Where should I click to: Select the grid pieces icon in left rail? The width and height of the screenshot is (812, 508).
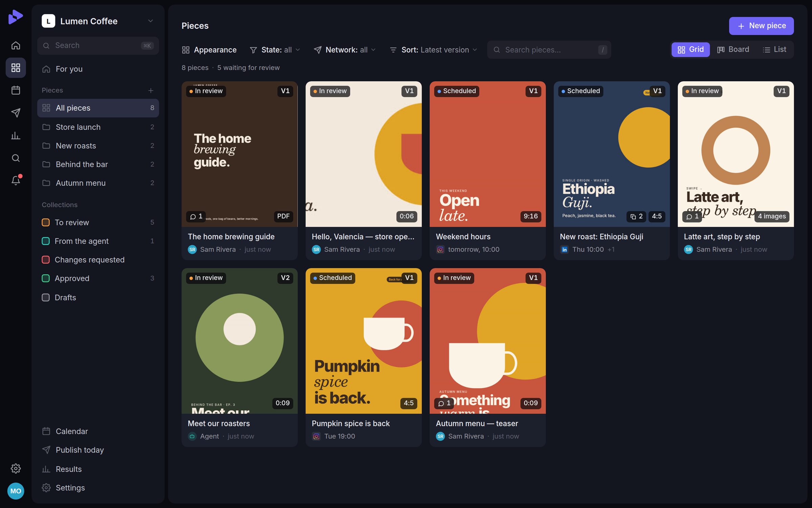pyautogui.click(x=16, y=67)
